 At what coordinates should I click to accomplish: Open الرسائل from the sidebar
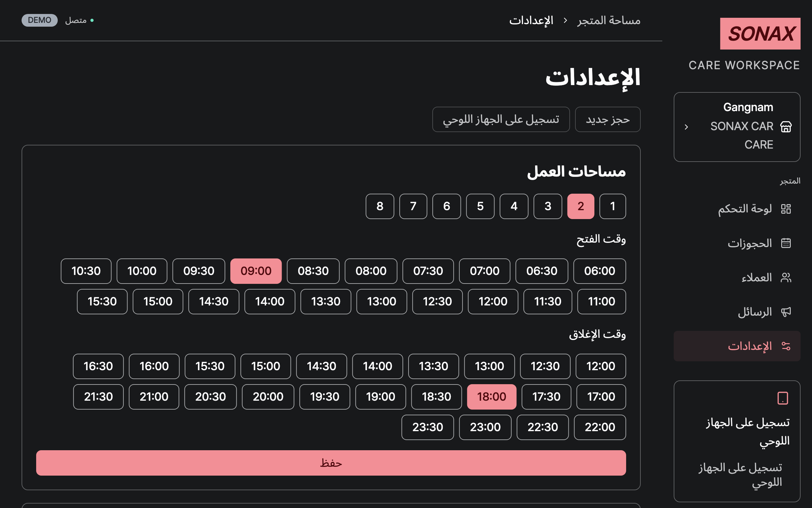737,312
